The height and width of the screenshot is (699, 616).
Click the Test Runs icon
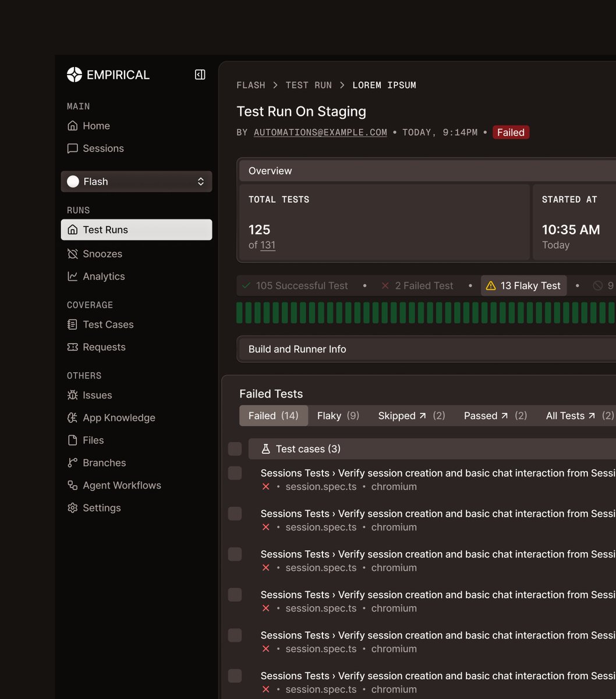coord(73,230)
